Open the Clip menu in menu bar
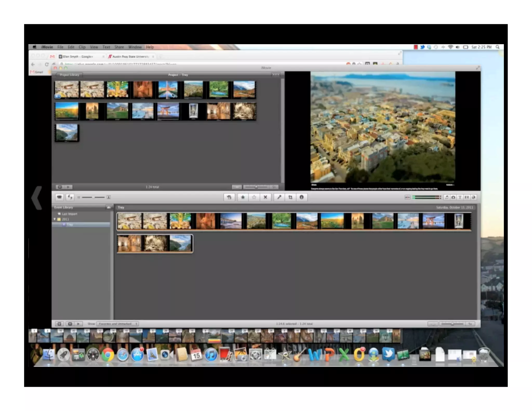The width and height of the screenshot is (532, 411). [82, 47]
